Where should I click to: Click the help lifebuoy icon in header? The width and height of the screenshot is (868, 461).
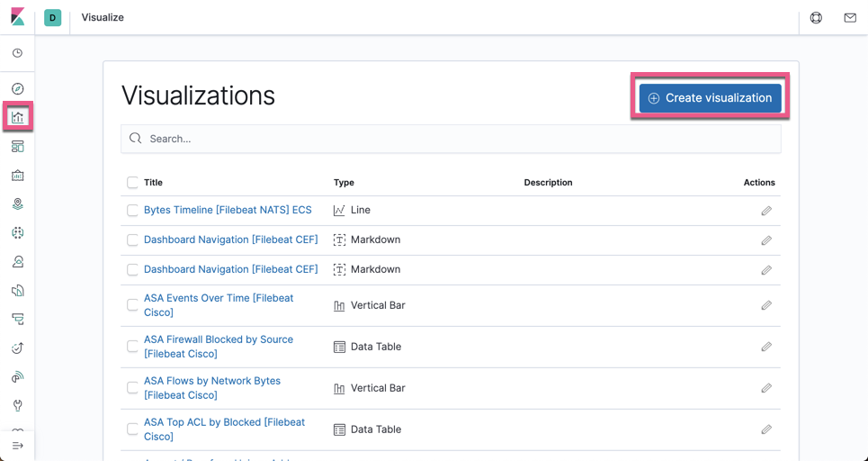[816, 18]
